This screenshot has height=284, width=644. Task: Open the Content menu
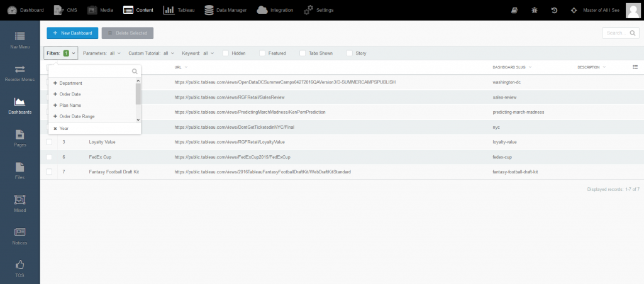coord(138,10)
